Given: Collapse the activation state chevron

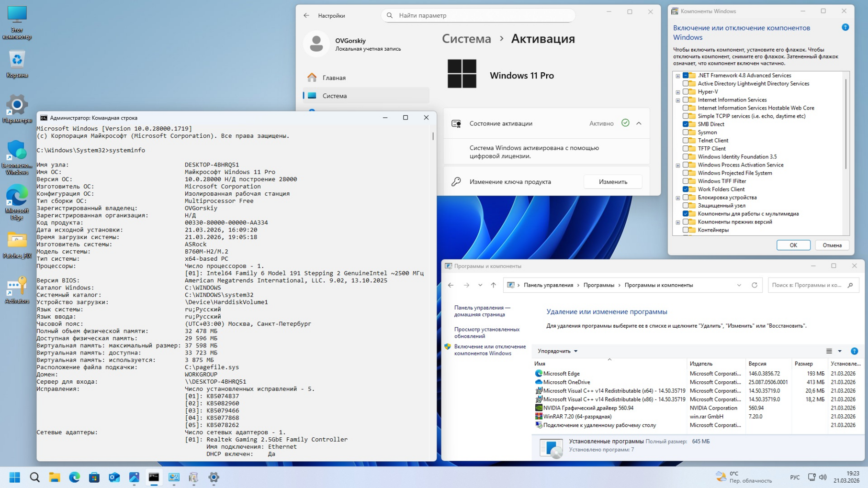Looking at the screenshot, I should [639, 123].
